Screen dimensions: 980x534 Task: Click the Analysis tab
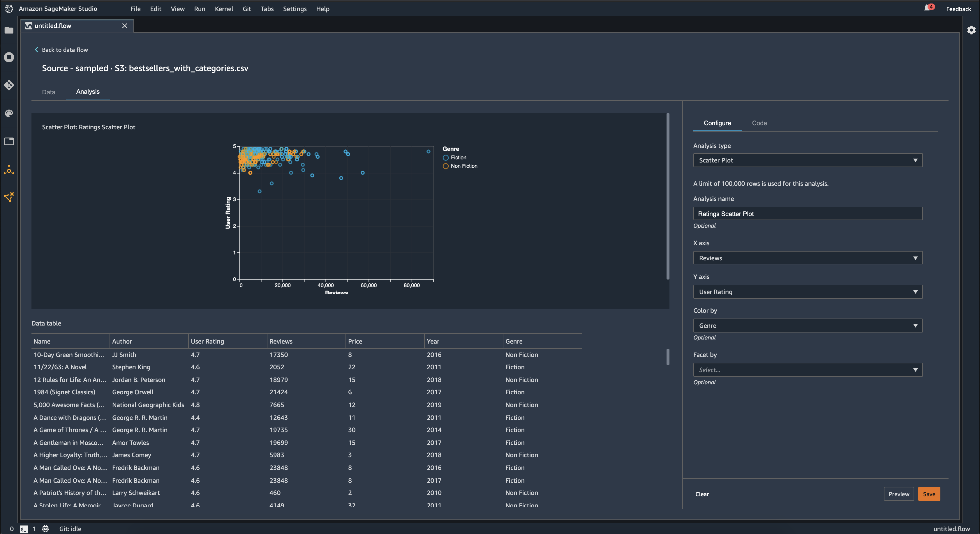point(87,91)
